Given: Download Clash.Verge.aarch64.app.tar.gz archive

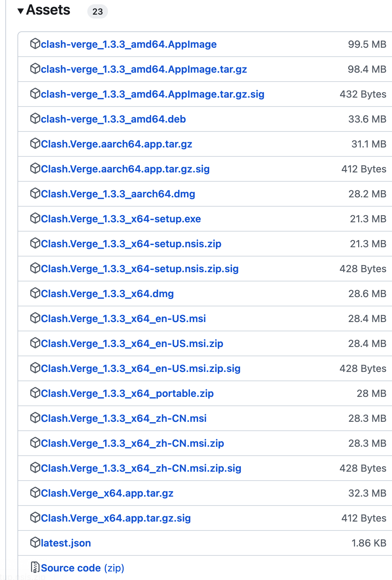Looking at the screenshot, I should (117, 144).
